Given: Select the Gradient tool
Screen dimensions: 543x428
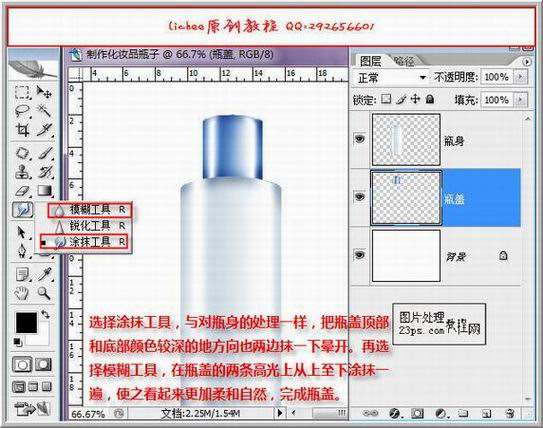Looking at the screenshot, I should tap(44, 191).
